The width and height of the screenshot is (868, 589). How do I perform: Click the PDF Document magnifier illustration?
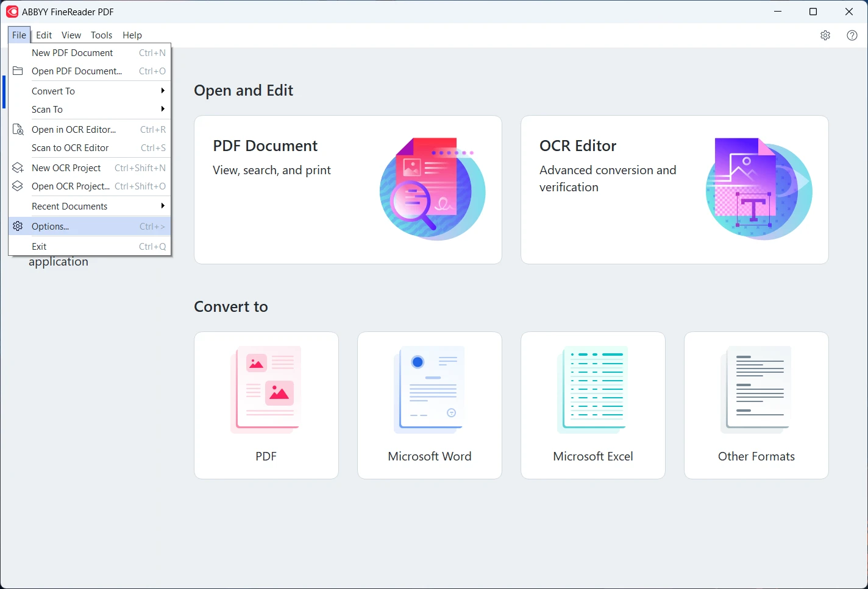point(432,189)
